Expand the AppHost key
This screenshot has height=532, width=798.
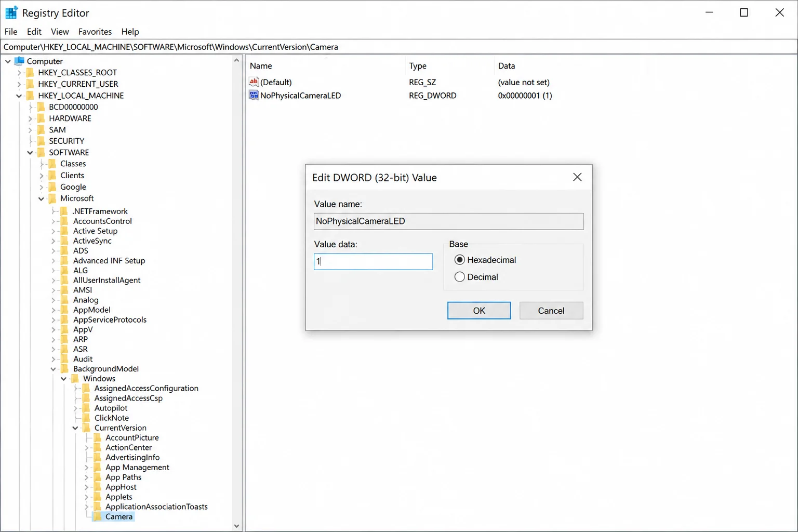tap(86, 487)
